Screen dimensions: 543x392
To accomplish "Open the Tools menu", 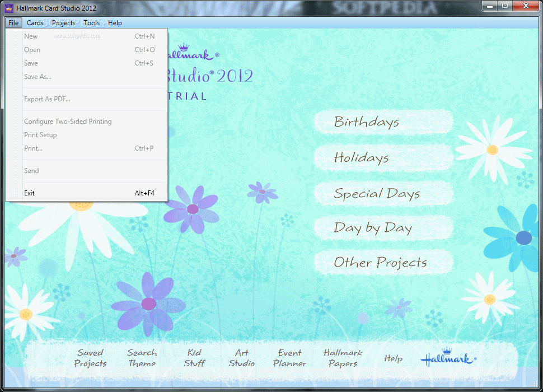I will coord(91,23).
